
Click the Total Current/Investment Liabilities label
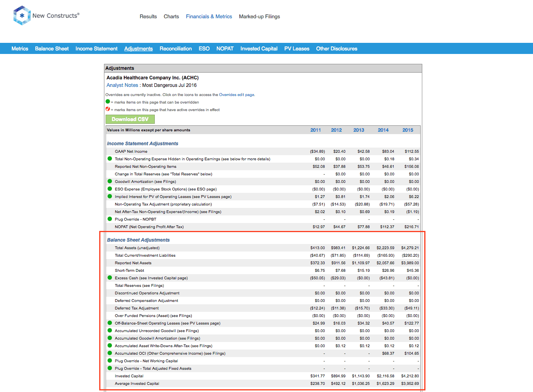tap(145, 256)
